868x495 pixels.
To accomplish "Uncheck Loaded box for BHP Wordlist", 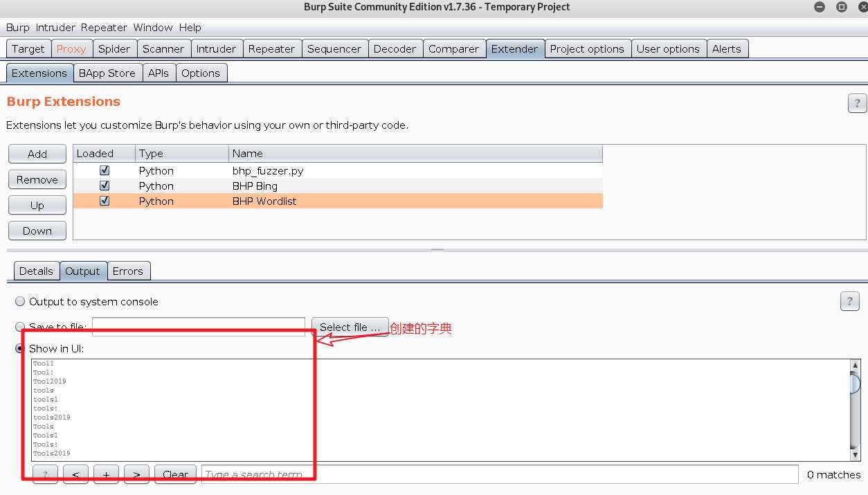I will [105, 201].
